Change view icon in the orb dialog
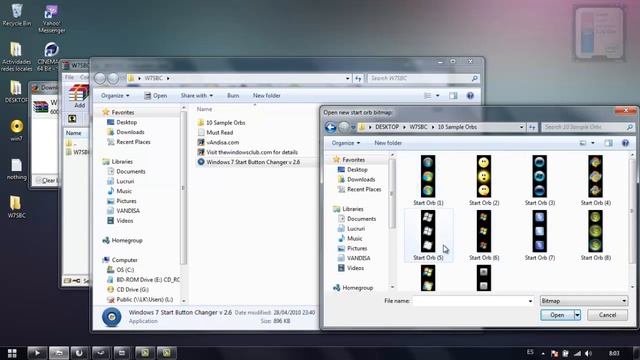 point(583,143)
